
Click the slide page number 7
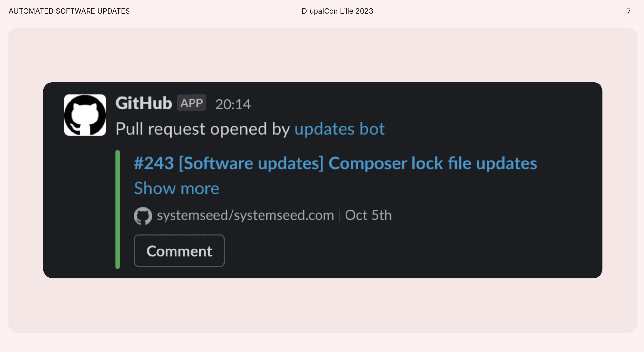(628, 11)
